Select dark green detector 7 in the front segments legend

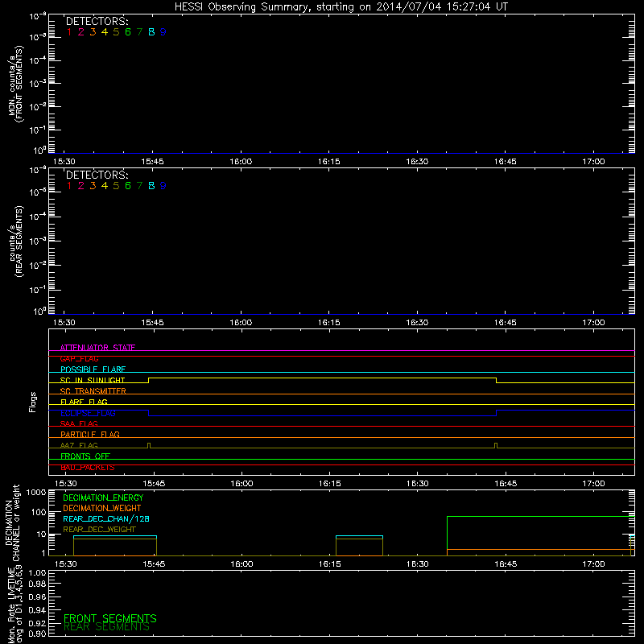139,32
